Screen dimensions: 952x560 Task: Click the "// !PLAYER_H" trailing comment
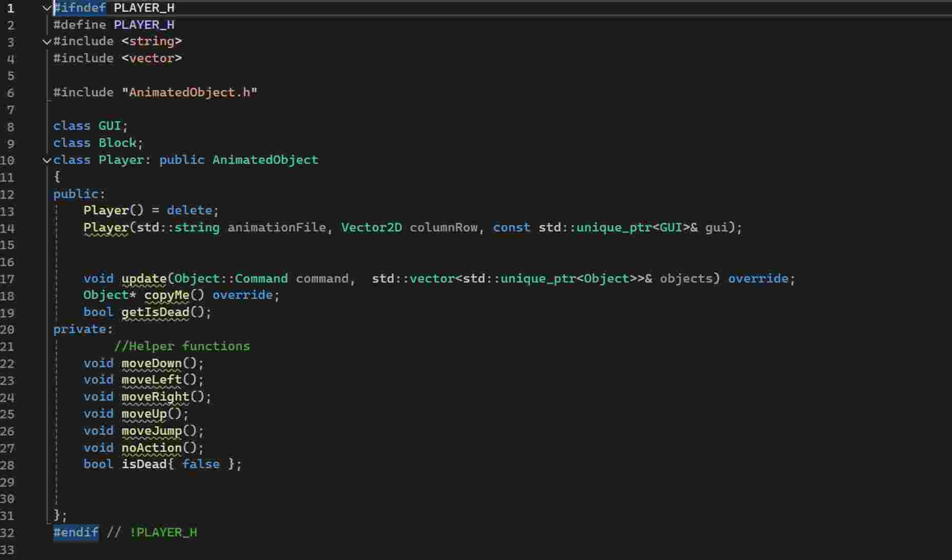(152, 532)
